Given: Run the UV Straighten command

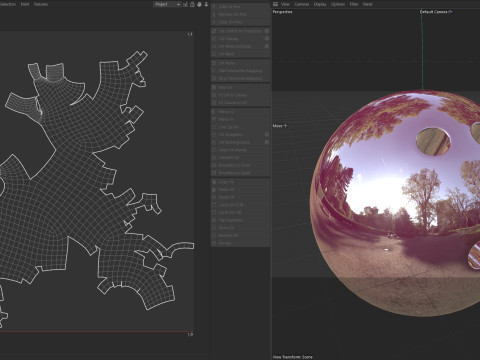Looking at the screenshot, I should (x=237, y=135).
